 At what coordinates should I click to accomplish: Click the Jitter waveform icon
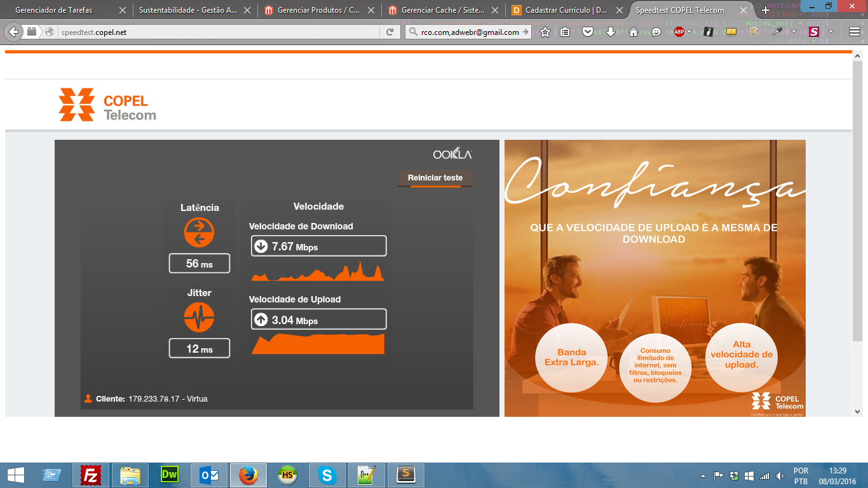pos(199,317)
